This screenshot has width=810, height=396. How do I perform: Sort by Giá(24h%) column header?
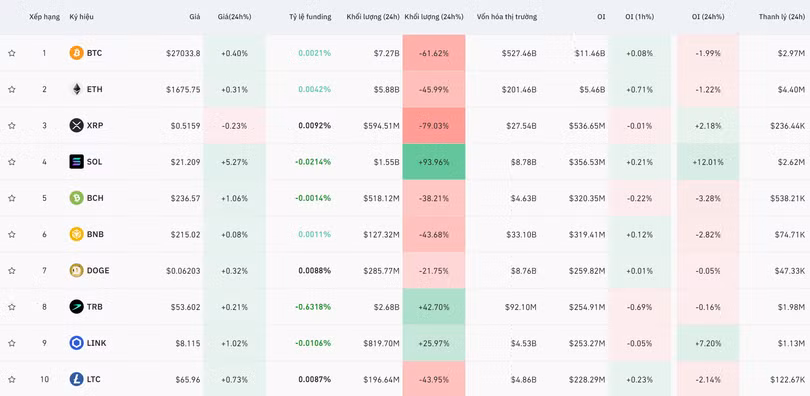click(x=235, y=17)
